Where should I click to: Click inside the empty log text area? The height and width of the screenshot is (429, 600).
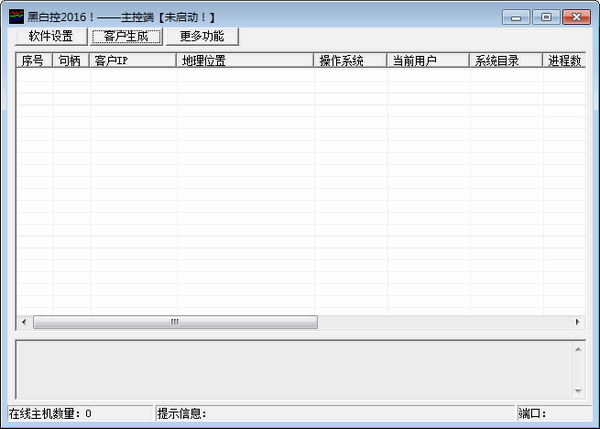pyautogui.click(x=294, y=370)
